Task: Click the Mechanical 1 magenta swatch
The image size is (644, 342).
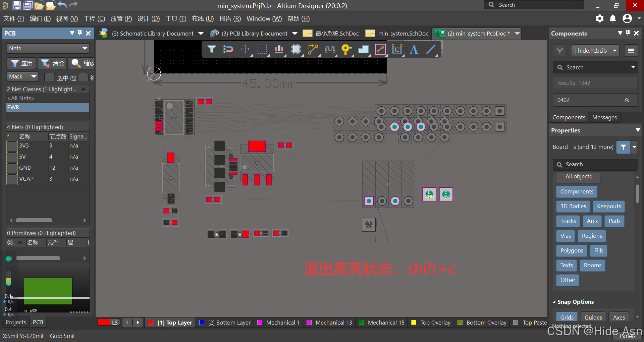Action: click(x=260, y=323)
